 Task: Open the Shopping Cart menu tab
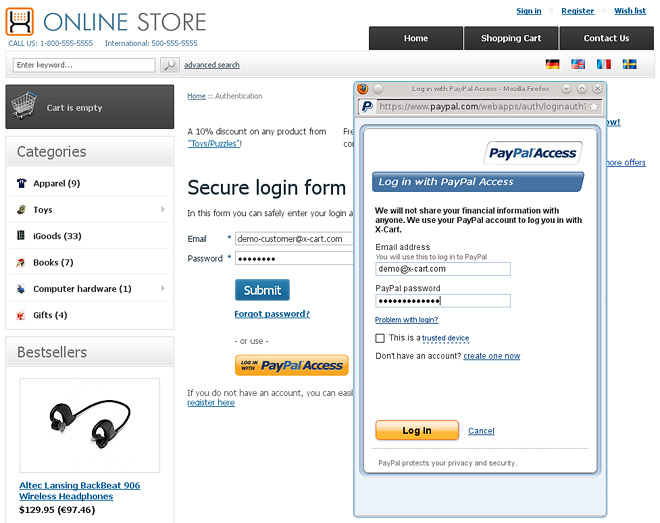click(511, 38)
